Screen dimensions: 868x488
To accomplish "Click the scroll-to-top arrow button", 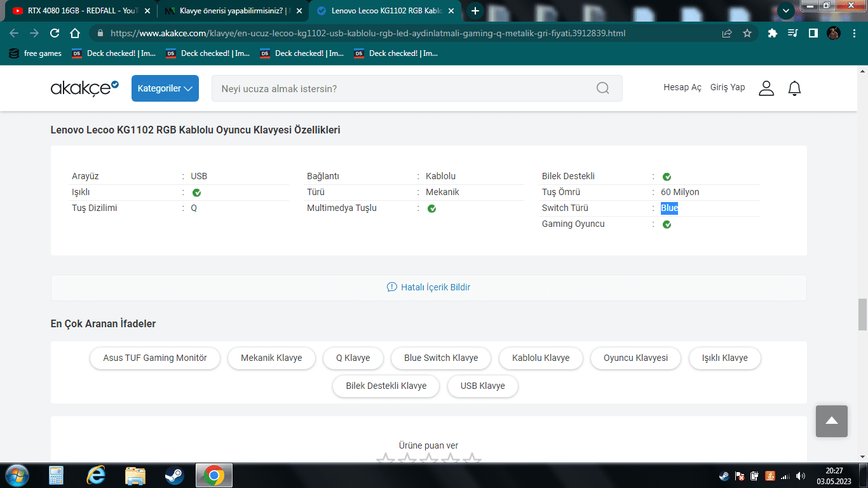I will point(831,421).
